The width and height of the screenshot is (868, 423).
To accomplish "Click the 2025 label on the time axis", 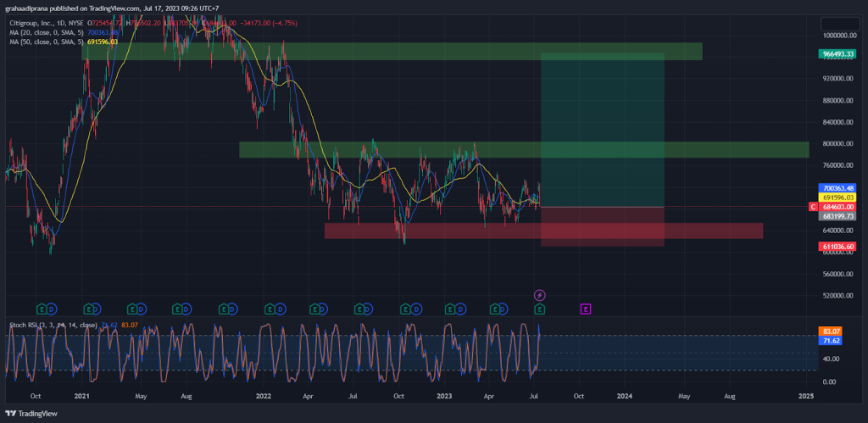I will click(x=806, y=396).
